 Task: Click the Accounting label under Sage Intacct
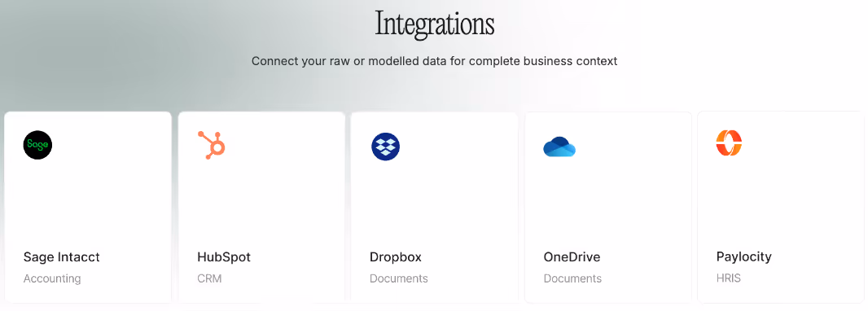[x=52, y=278]
